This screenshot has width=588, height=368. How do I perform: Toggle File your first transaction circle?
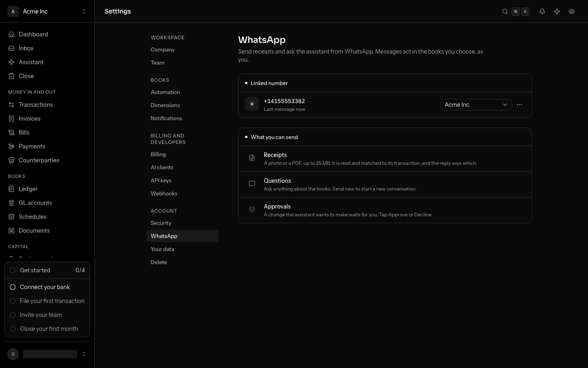click(x=13, y=301)
